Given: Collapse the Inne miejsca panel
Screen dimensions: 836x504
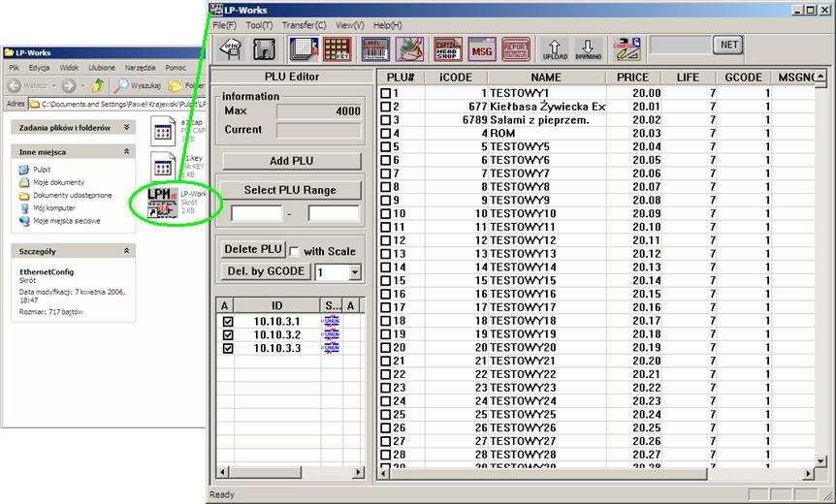Looking at the screenshot, I should tap(126, 152).
